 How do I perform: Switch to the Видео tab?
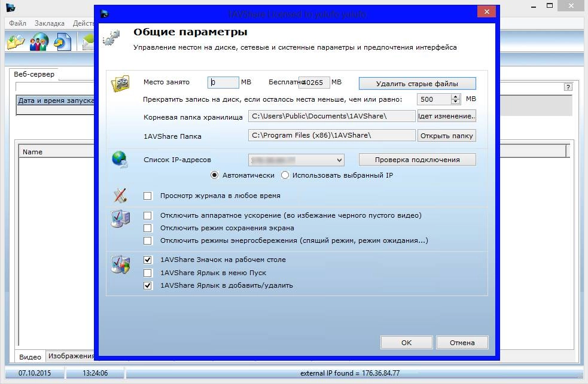30,357
